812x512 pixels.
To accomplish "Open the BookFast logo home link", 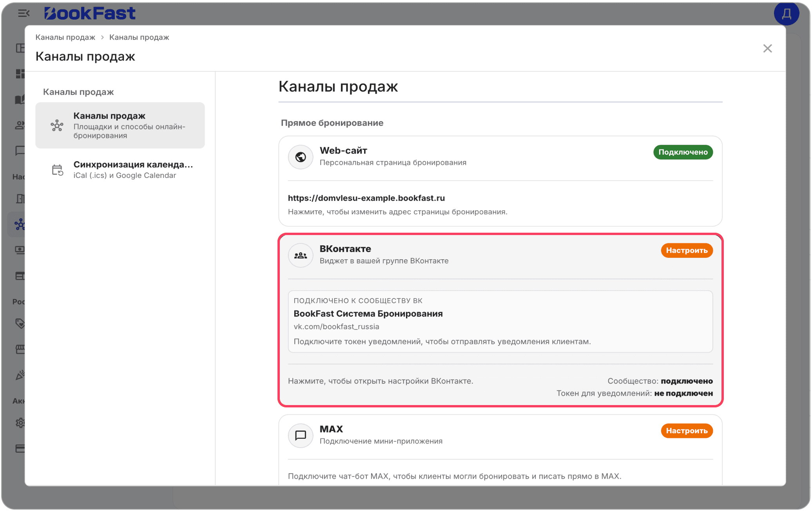I will (90, 13).
